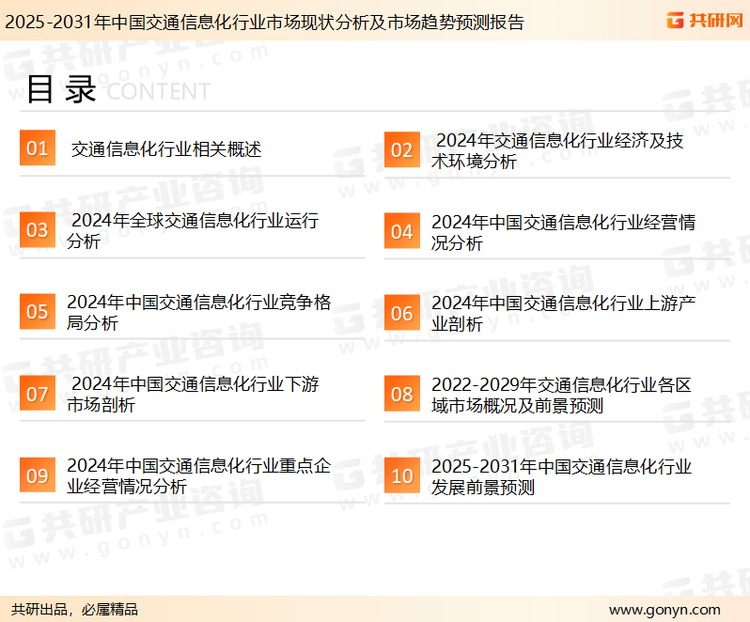Image resolution: width=750 pixels, height=622 pixels.
Task: Open chapter 交通信息化行业相关概述
Action: pyautogui.click(x=166, y=150)
